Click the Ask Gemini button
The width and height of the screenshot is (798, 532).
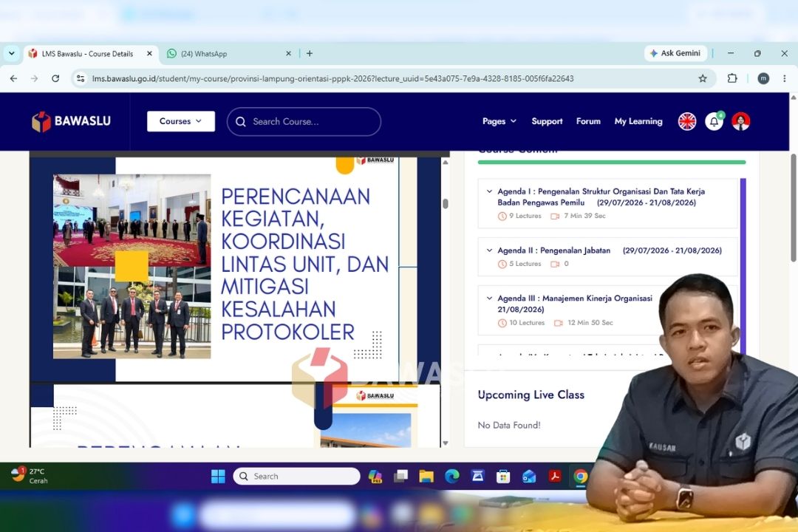(675, 53)
